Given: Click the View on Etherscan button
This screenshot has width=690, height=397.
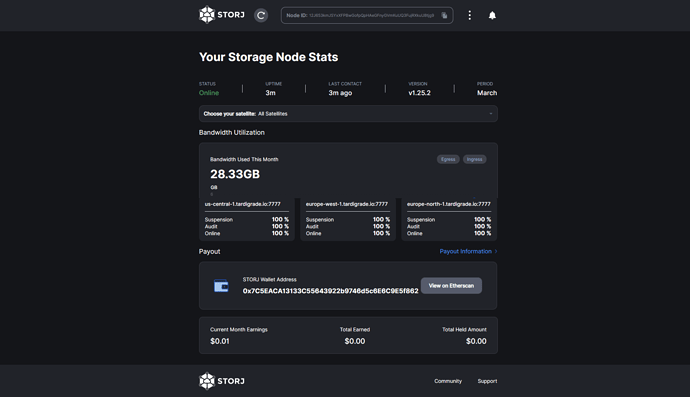Looking at the screenshot, I should (x=451, y=286).
